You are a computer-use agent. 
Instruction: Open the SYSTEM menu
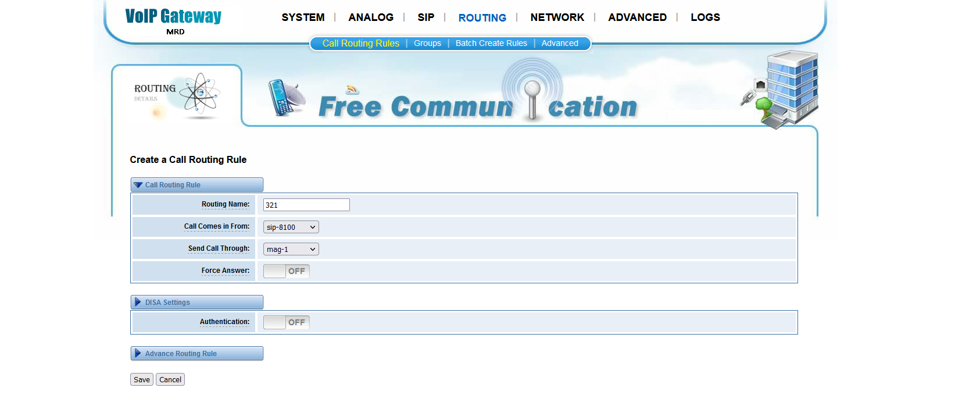tap(303, 17)
